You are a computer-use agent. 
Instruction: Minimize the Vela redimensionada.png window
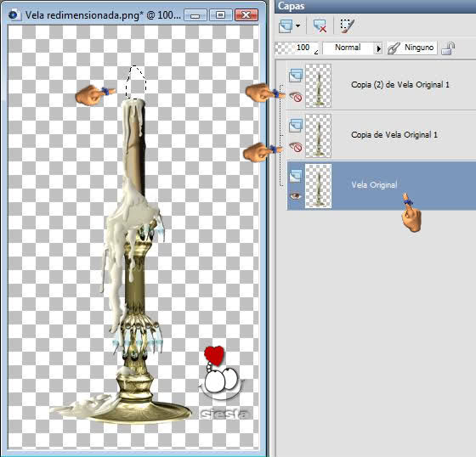[195, 15]
